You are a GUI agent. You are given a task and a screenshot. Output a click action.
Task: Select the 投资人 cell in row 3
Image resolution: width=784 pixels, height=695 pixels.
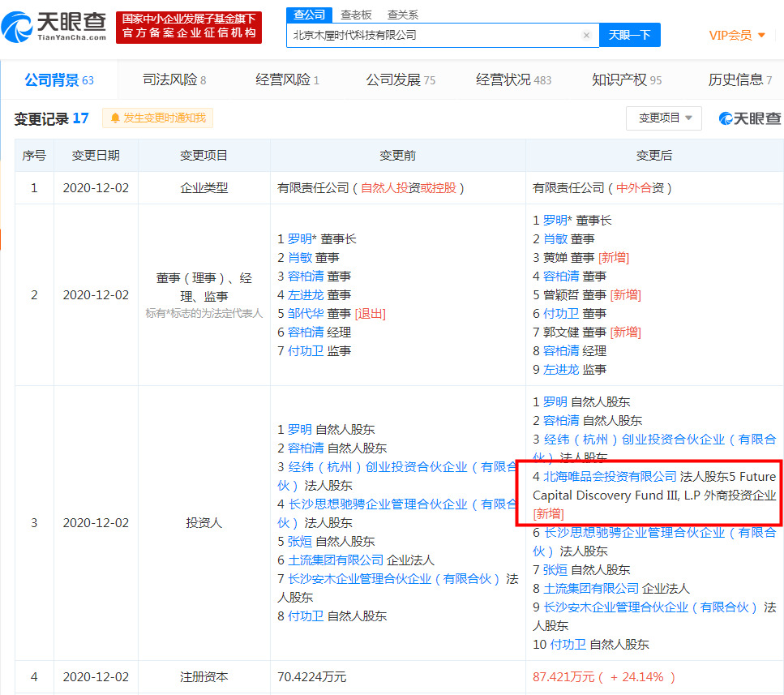[204, 523]
